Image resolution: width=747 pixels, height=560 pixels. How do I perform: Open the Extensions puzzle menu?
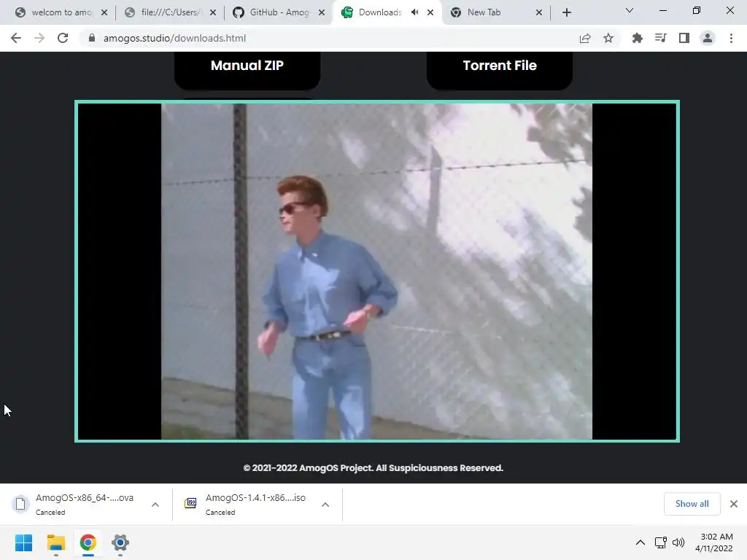tap(637, 38)
